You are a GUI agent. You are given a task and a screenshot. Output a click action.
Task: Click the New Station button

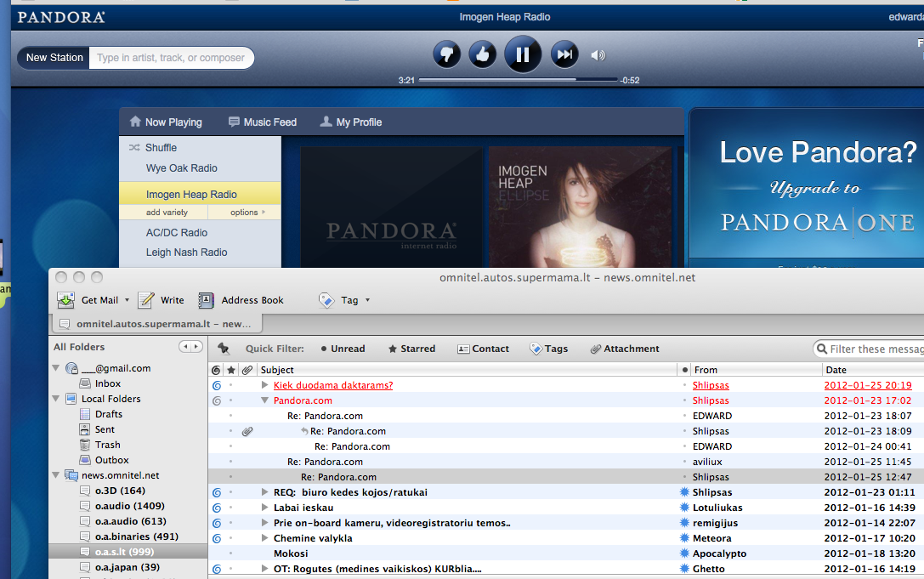tap(54, 58)
